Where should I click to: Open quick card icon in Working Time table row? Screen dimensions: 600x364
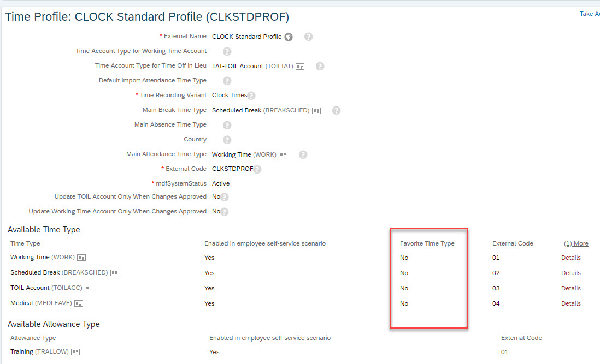[81, 258]
